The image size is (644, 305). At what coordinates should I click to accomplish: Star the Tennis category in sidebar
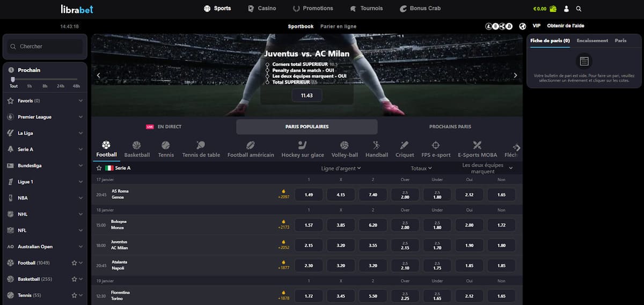pos(75,295)
